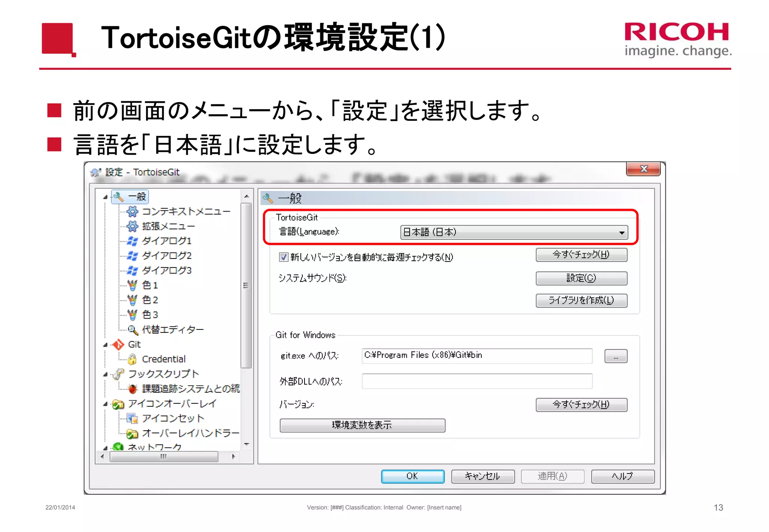Screen dimensions: 769x532
Task: Select 色 3 in the settings tree
Action: click(x=150, y=314)
